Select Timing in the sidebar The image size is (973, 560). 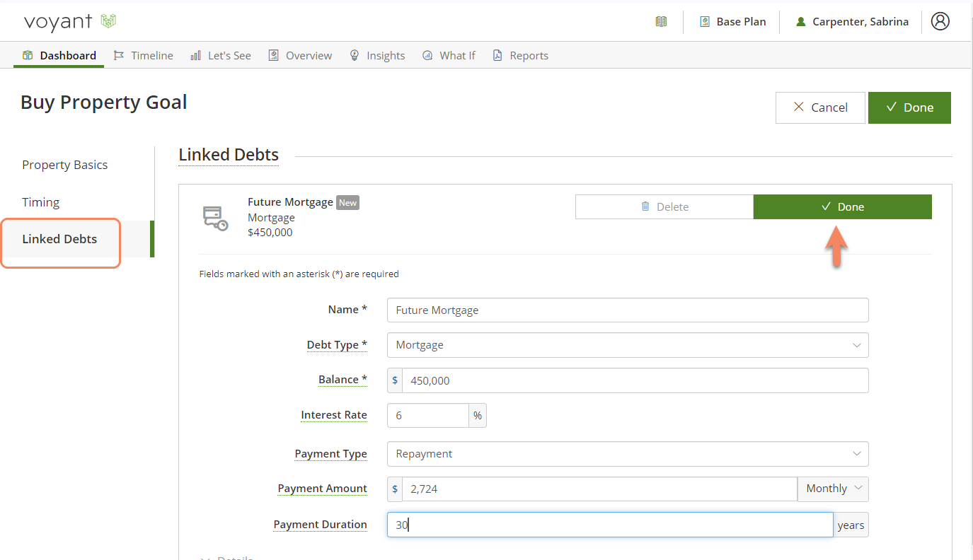click(x=41, y=202)
